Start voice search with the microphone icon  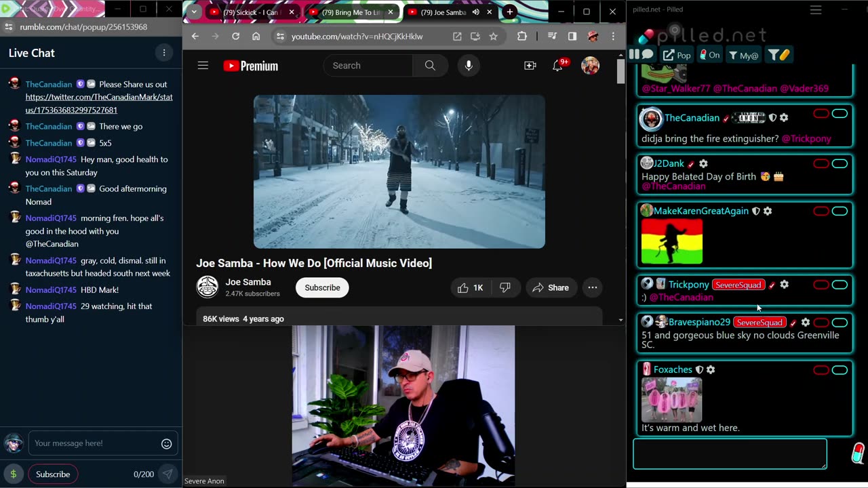pyautogui.click(x=469, y=66)
